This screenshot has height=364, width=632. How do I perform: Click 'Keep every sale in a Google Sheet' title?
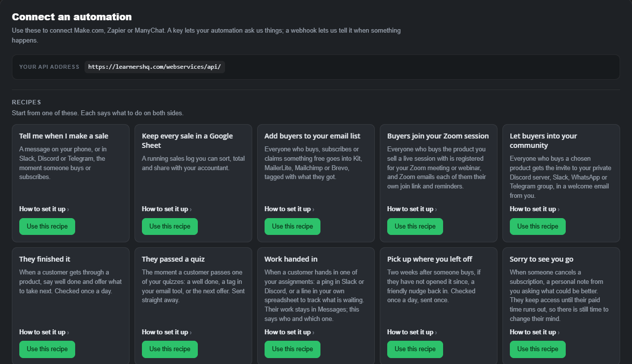pos(187,140)
